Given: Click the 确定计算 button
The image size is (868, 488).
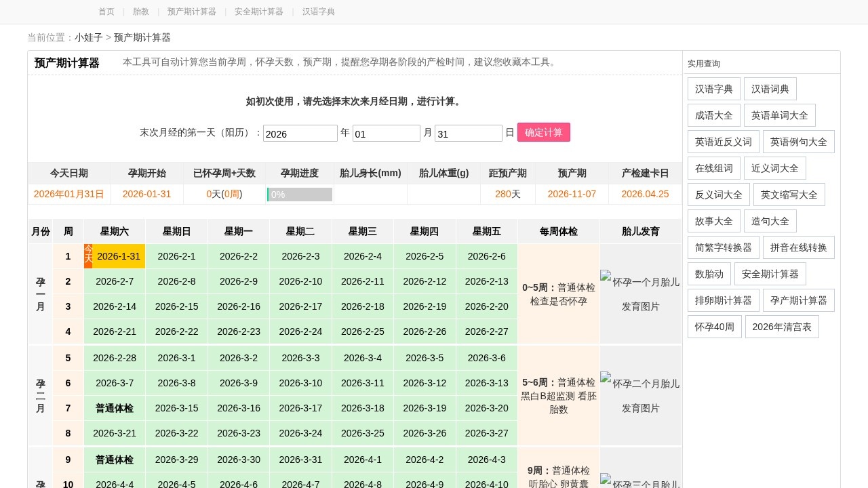Looking at the screenshot, I should [543, 132].
